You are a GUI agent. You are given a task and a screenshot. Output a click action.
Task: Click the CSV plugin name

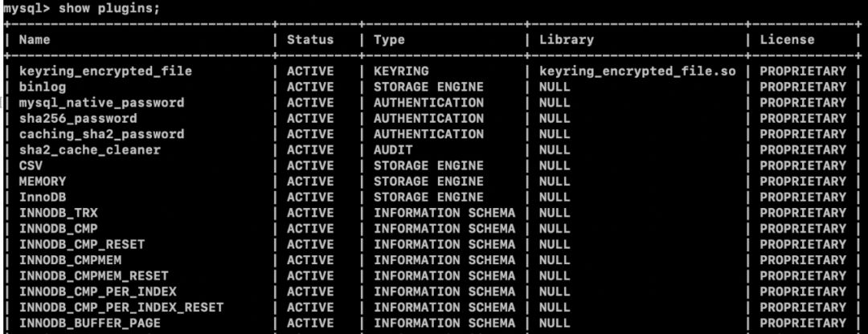point(31,165)
